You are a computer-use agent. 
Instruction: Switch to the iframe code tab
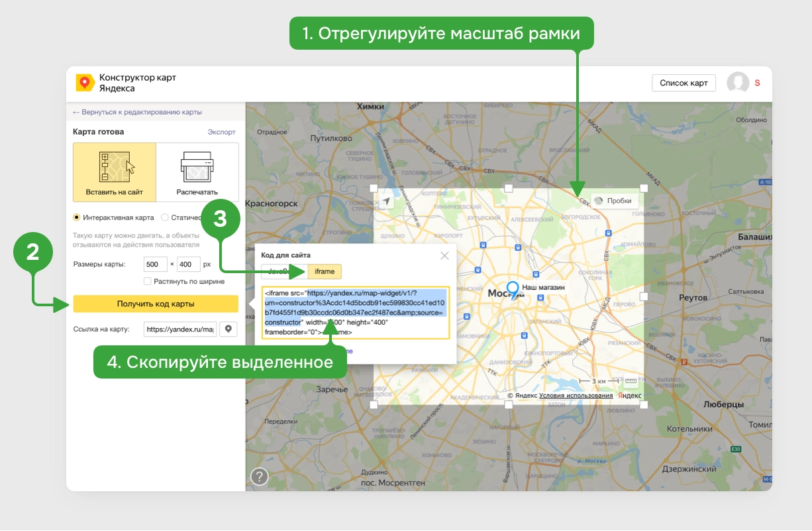325,272
